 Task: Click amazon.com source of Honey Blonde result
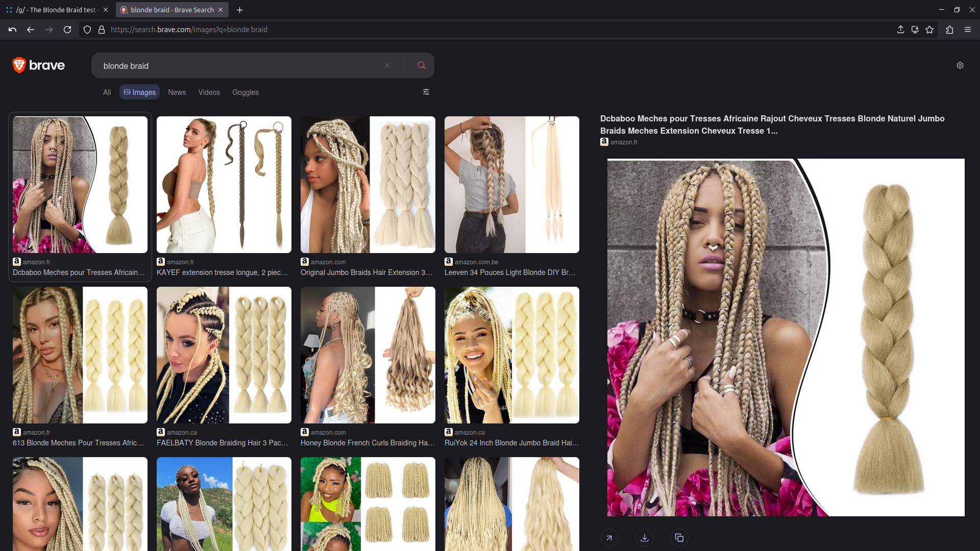tap(328, 432)
